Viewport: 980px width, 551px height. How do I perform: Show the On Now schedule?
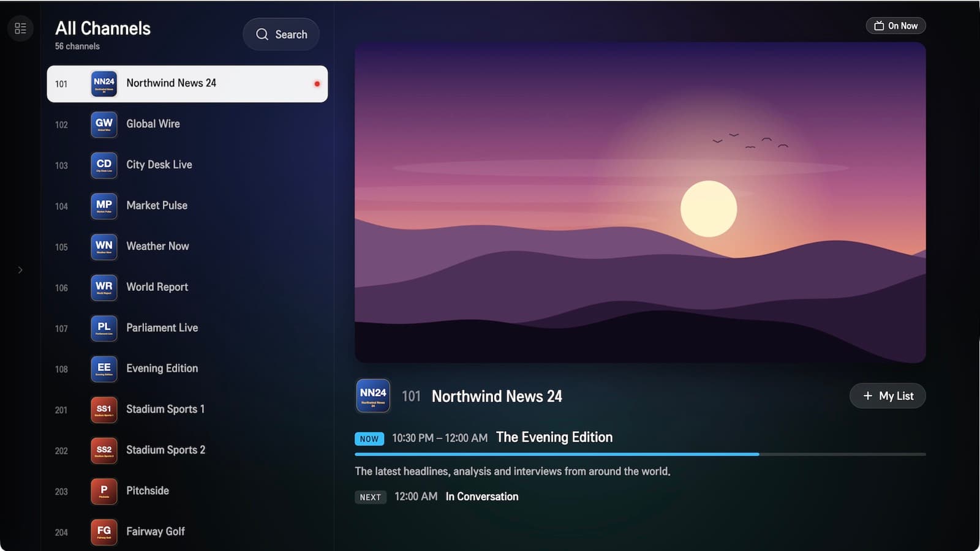(x=895, y=26)
